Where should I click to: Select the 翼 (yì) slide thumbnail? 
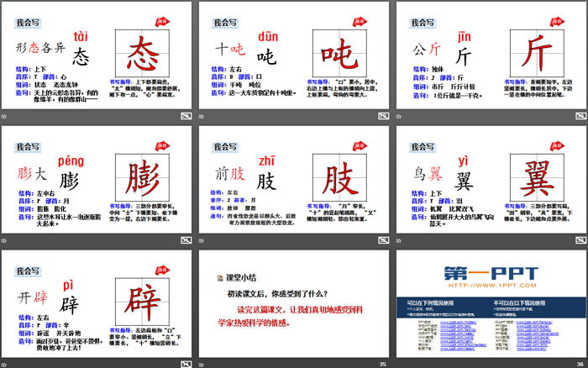pyautogui.click(x=491, y=180)
